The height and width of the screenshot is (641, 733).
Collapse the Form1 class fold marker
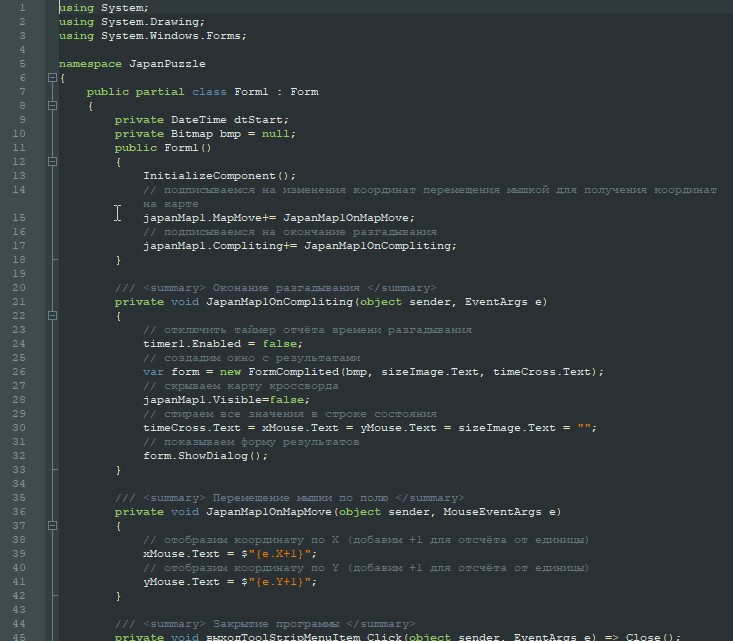(x=52, y=106)
